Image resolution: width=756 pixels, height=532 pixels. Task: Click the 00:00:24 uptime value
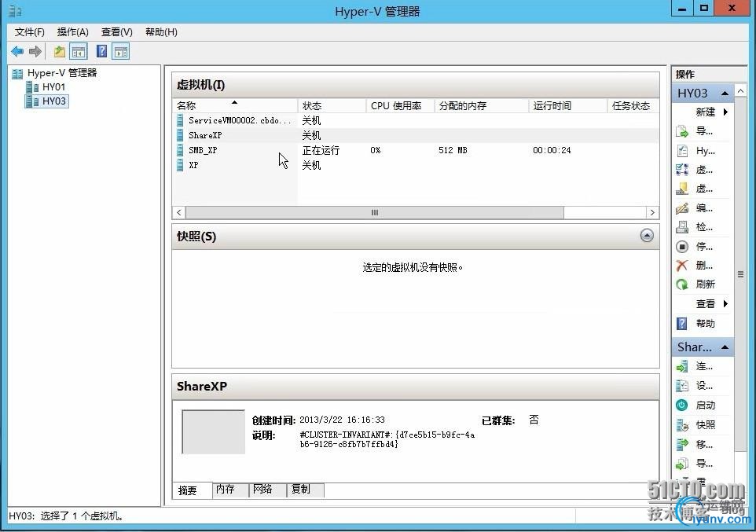[x=552, y=150]
